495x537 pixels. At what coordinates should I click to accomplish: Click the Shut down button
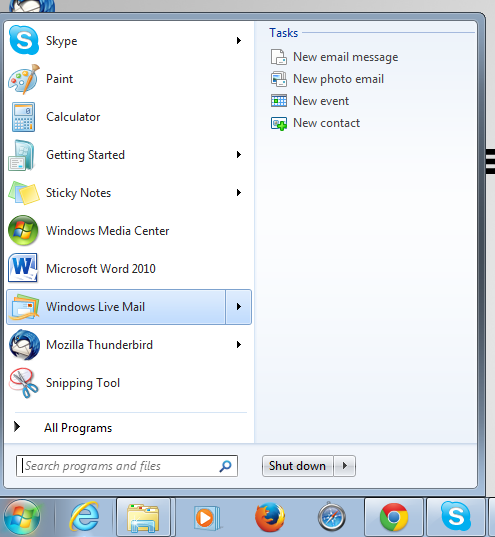297,466
